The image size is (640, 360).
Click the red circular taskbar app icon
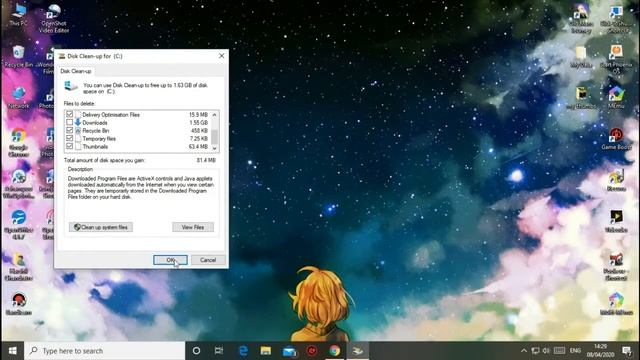[x=312, y=351]
